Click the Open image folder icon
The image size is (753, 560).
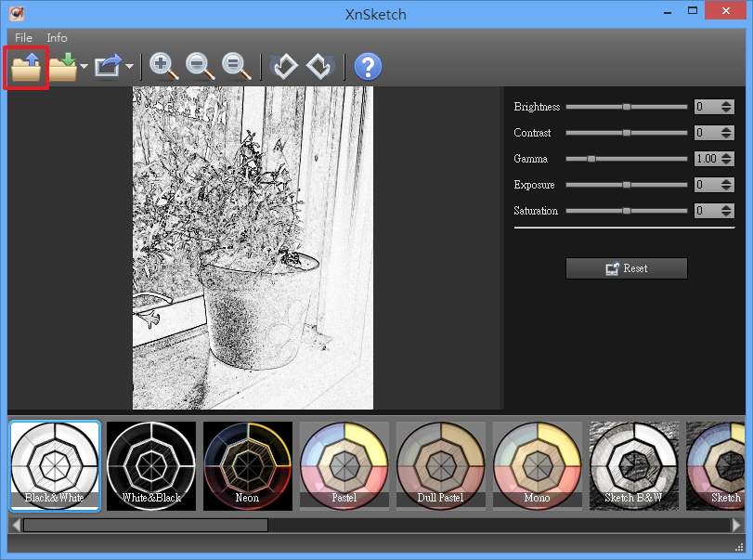[26, 68]
